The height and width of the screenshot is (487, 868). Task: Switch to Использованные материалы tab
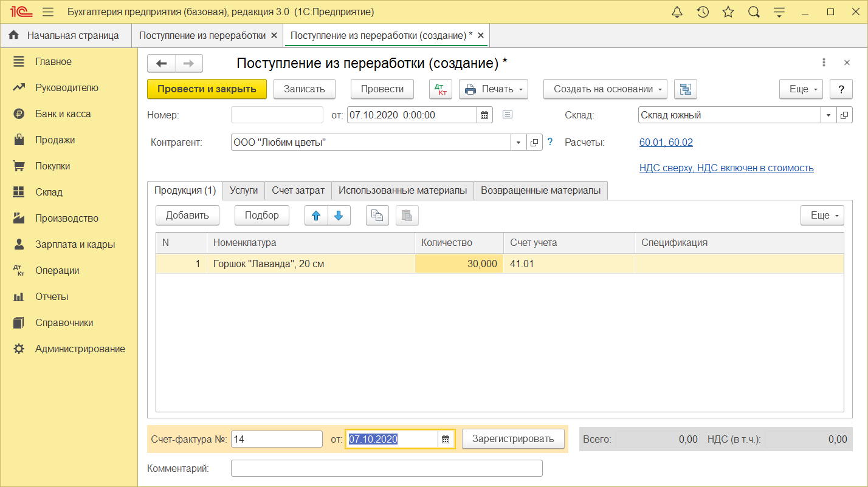click(402, 191)
